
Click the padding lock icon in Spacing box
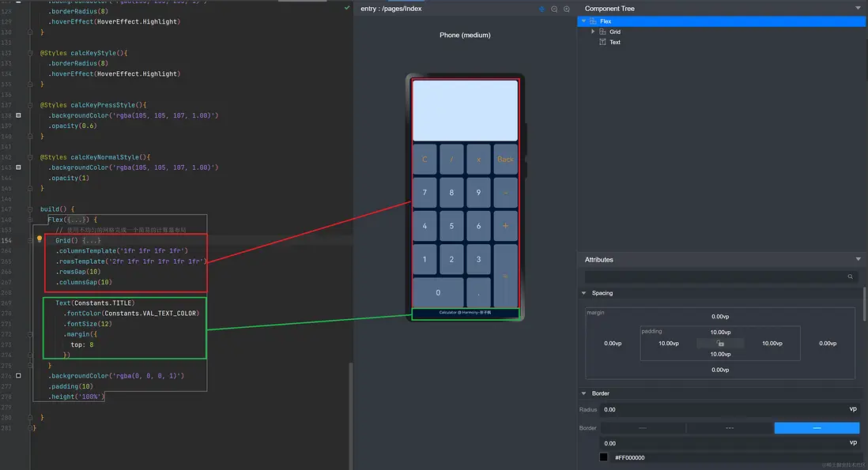point(720,344)
